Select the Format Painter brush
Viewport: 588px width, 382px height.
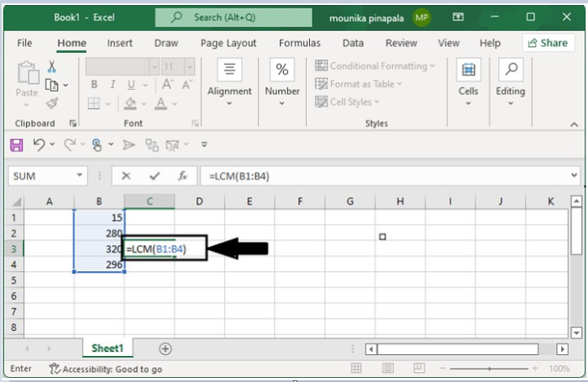point(52,102)
